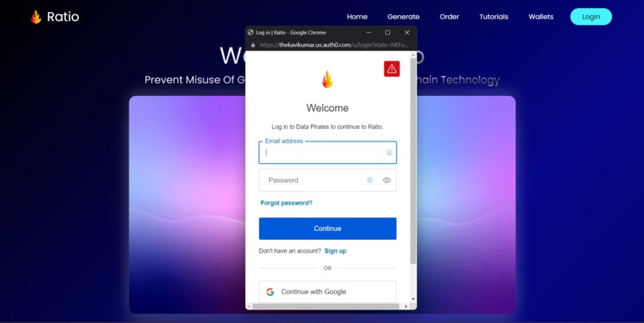The height and width of the screenshot is (323, 644).
Task: Click the Ratio flame logo in header
Action: (x=36, y=17)
